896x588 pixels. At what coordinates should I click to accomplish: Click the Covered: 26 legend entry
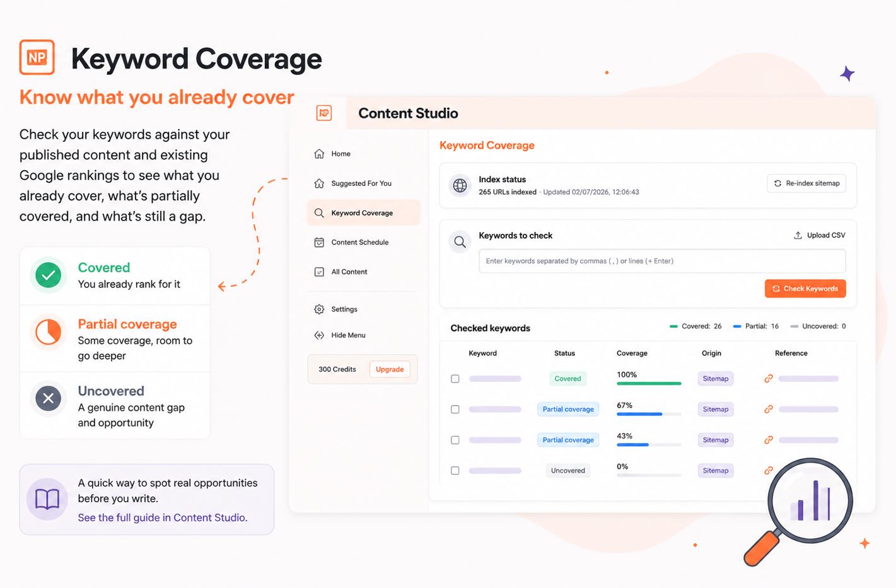coord(695,326)
